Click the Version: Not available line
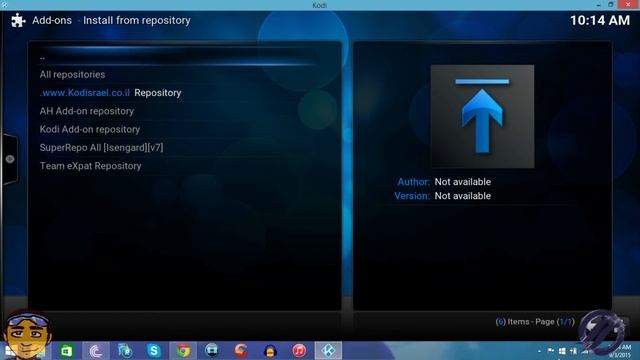This screenshot has height=360, width=640. coord(442,196)
